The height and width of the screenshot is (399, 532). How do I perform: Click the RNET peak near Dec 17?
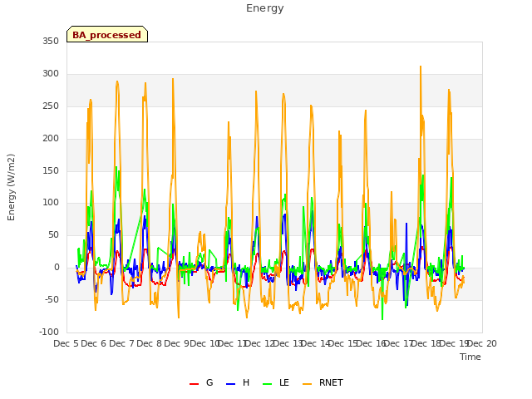coord(421,66)
